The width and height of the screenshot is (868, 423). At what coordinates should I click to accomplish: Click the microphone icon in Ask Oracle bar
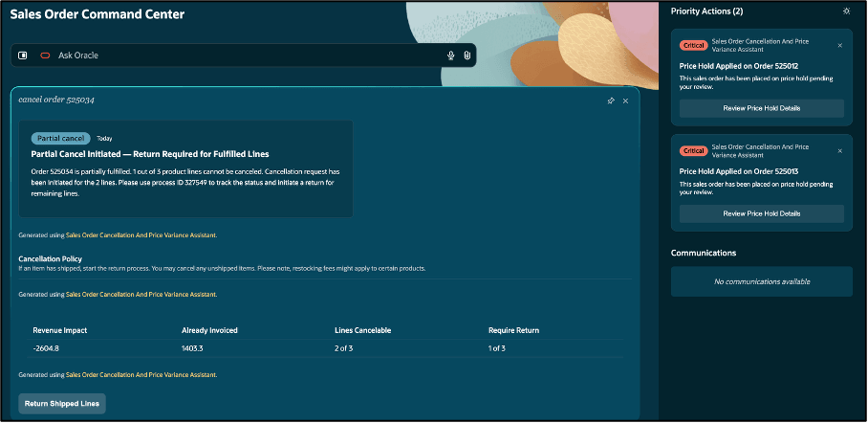(451, 56)
